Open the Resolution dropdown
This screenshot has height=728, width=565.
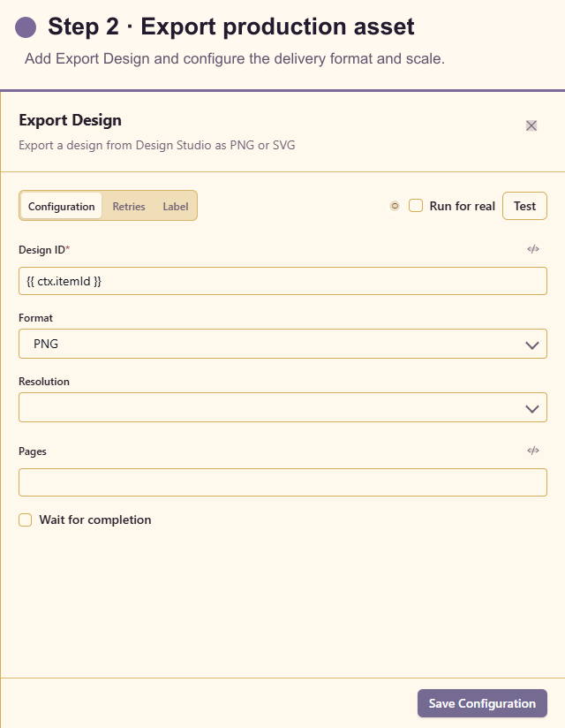tap(283, 407)
